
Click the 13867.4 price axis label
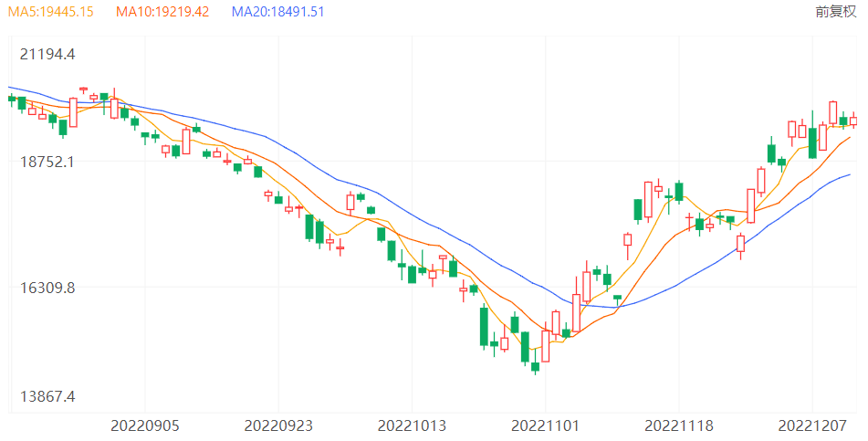pos(47,396)
